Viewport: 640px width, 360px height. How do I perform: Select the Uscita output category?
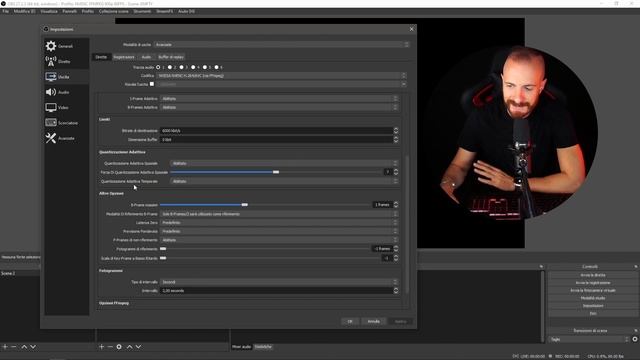coord(67,77)
